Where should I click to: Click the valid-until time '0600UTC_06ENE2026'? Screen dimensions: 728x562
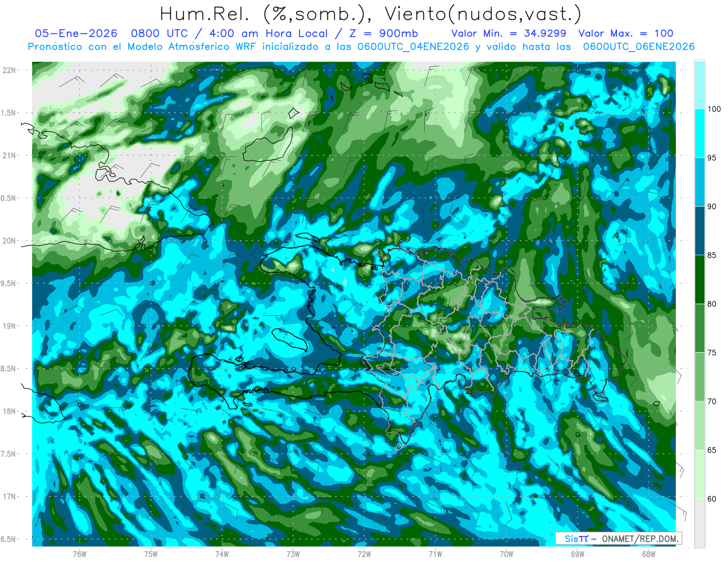638,47
